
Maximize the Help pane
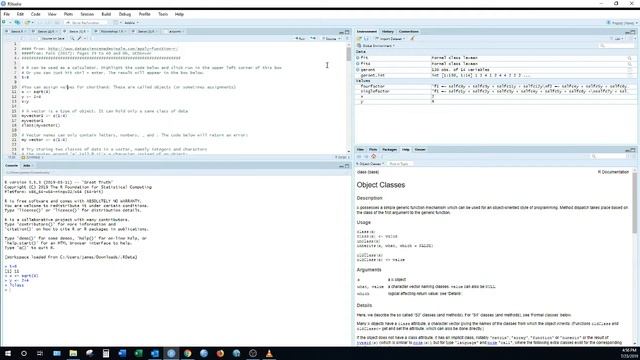click(633, 150)
